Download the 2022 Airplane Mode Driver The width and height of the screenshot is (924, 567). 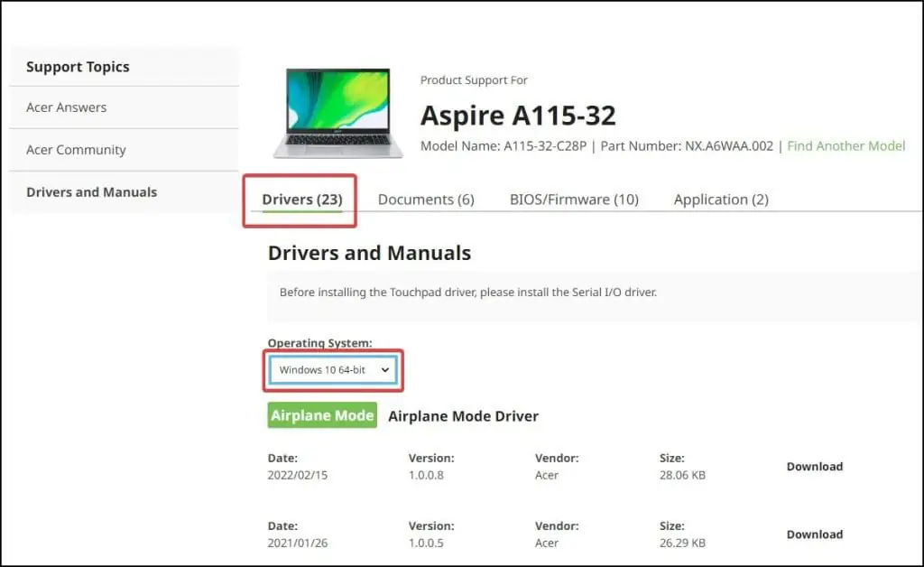[813, 466]
